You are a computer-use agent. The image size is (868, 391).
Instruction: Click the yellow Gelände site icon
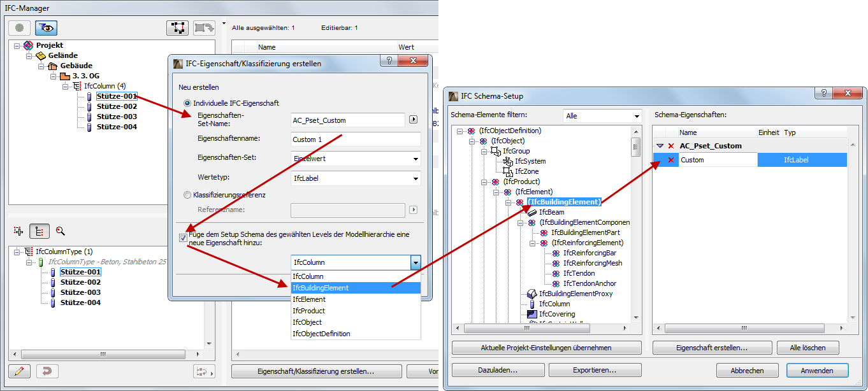click(40, 55)
